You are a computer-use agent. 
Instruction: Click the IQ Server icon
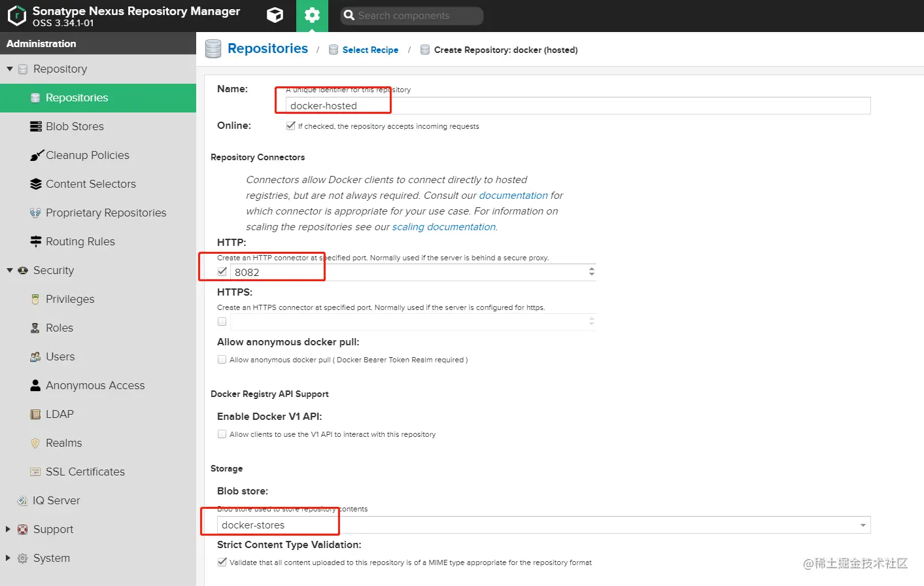tap(23, 501)
